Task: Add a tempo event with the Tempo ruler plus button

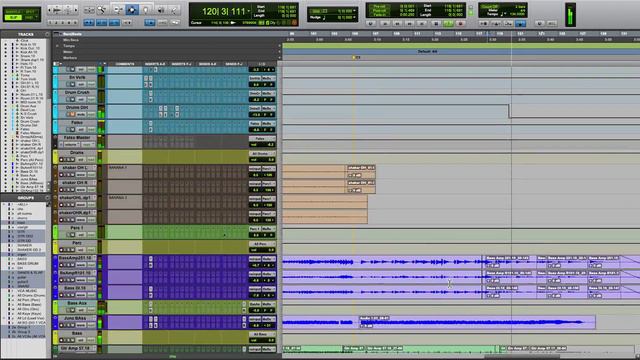Action: click(x=280, y=46)
